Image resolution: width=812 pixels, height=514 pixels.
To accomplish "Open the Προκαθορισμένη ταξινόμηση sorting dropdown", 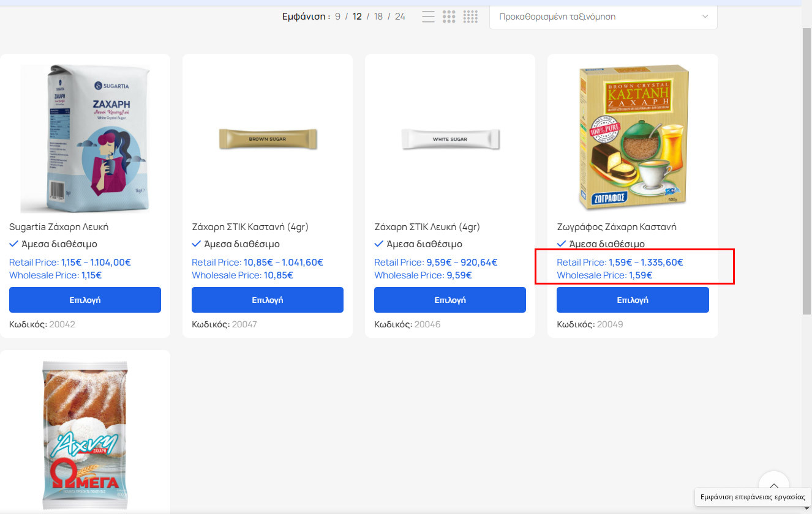I will point(603,17).
